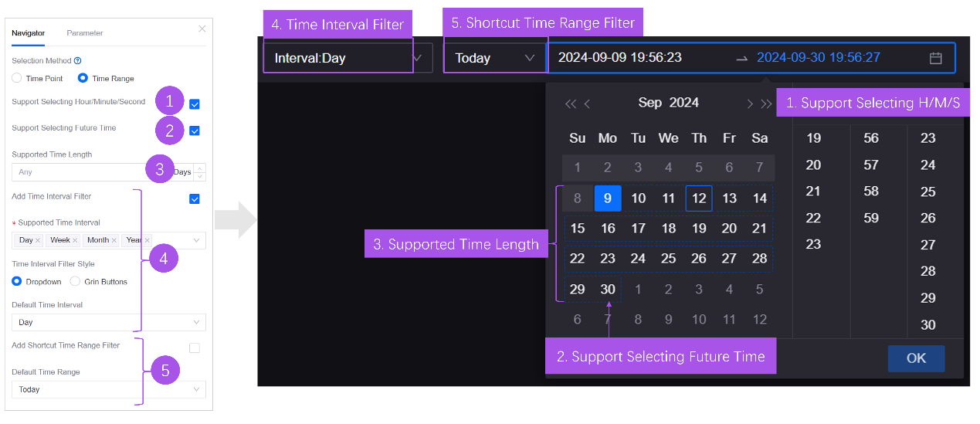Viewport: 980px width, 424px height.
Task: Confirm date selection with OK button
Action: click(x=916, y=358)
